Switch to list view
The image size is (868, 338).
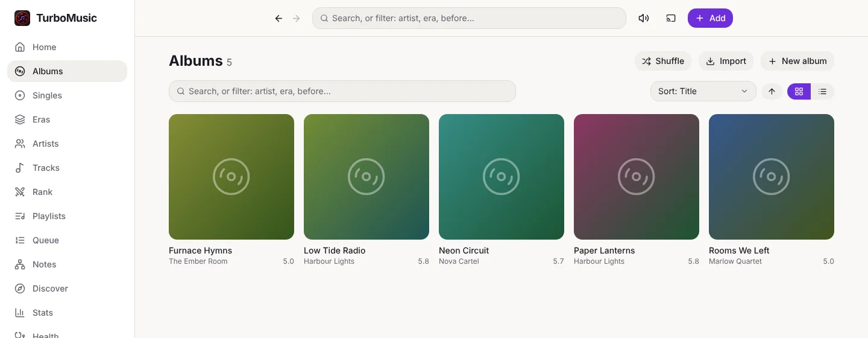tap(822, 91)
